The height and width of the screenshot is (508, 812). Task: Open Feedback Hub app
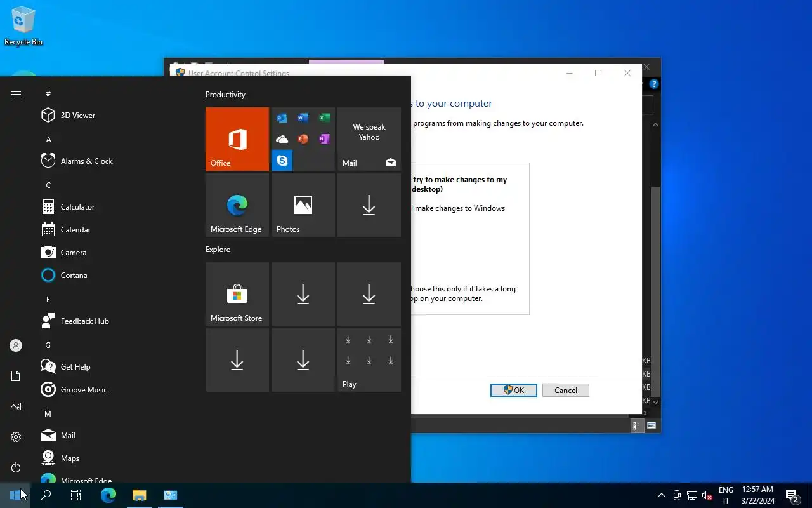click(114, 321)
